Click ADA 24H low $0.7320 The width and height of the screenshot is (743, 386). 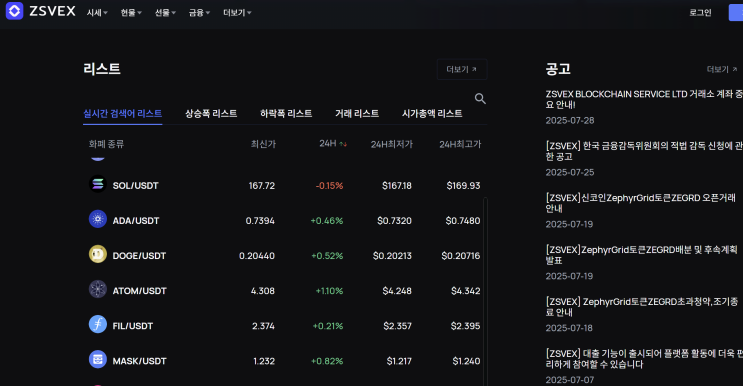tap(394, 221)
